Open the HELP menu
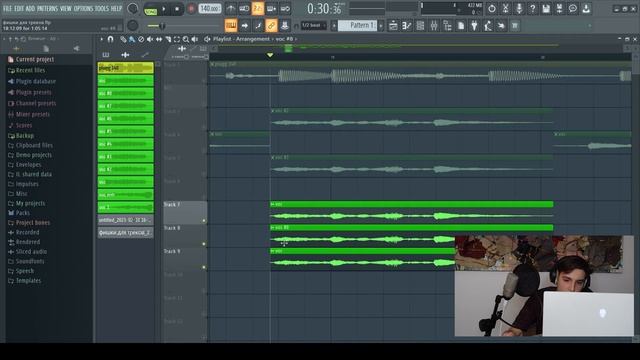The height and width of the screenshot is (360, 640). tap(116, 8)
